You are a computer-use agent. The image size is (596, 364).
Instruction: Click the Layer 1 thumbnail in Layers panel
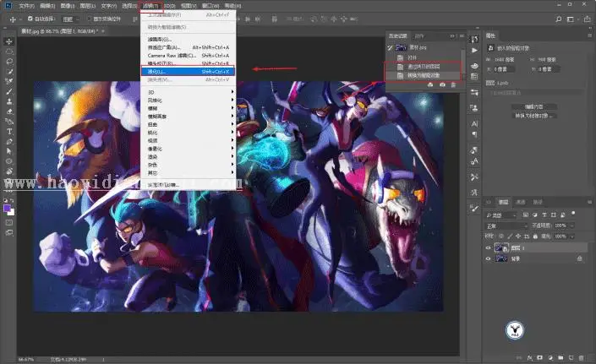click(501, 247)
